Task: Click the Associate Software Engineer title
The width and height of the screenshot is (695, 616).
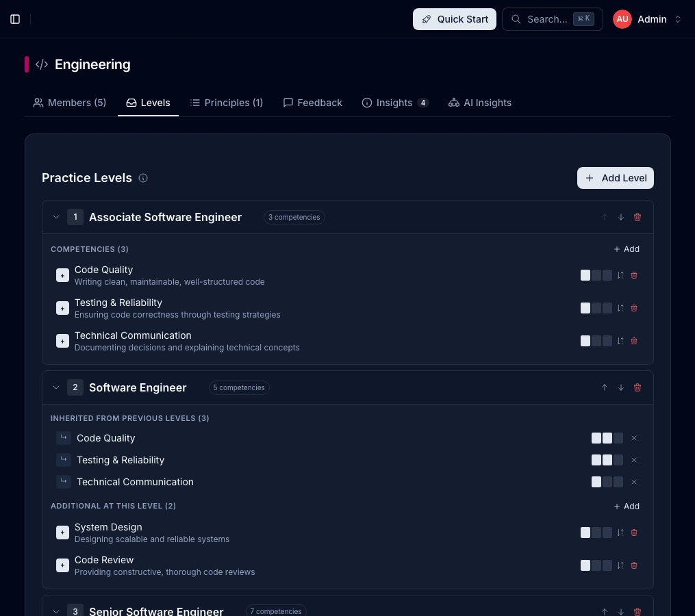Action: 165,217
